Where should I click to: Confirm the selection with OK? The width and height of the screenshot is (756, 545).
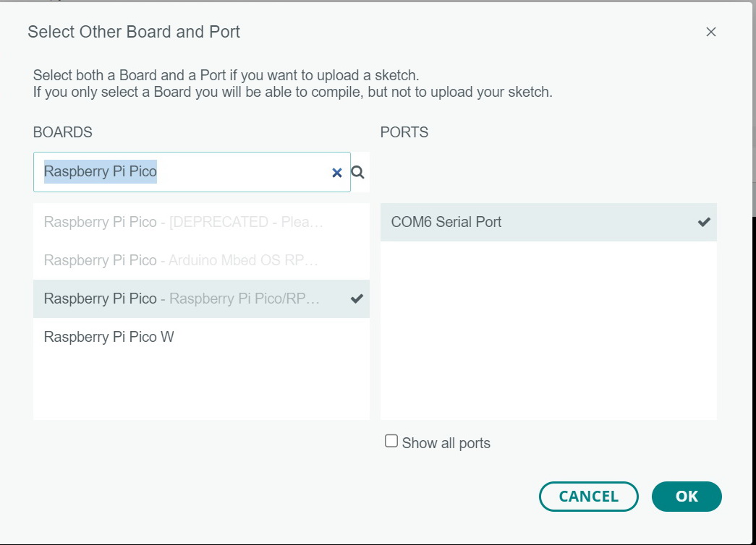pyautogui.click(x=687, y=497)
